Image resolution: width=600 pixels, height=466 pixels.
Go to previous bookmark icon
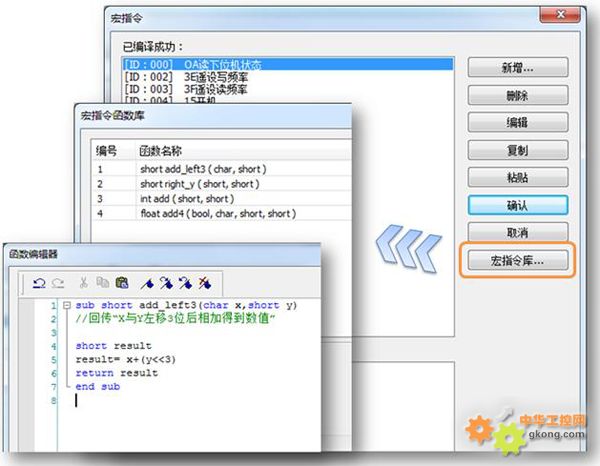click(185, 282)
